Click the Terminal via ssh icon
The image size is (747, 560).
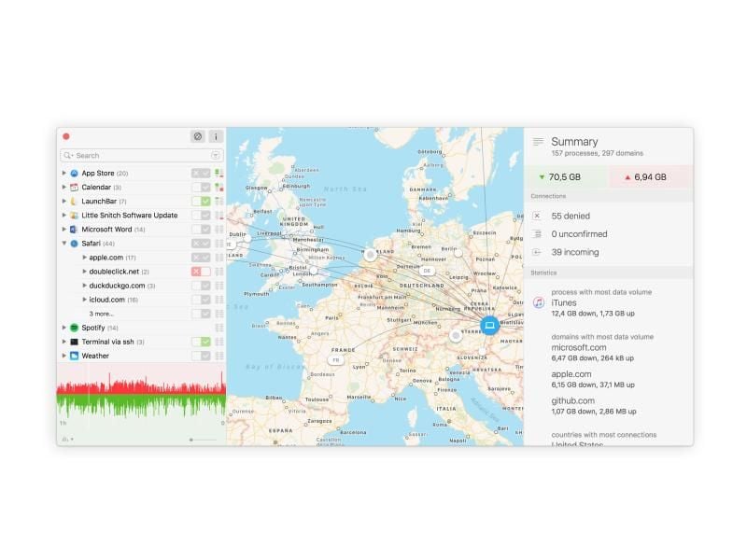pyautogui.click(x=75, y=342)
